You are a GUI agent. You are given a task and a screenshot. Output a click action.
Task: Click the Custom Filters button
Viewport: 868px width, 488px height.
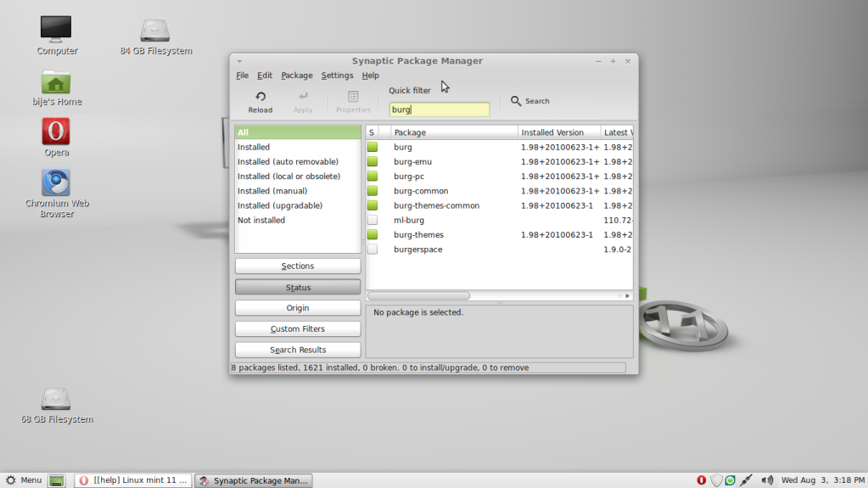[298, 329]
